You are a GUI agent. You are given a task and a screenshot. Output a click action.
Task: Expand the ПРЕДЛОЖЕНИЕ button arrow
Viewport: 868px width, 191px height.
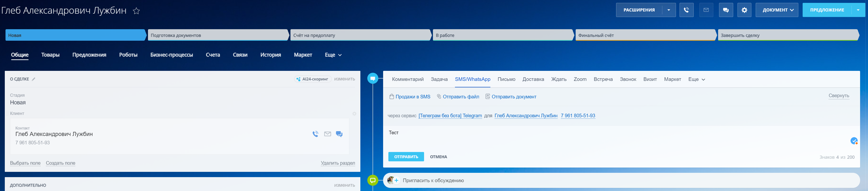pyautogui.click(x=858, y=10)
